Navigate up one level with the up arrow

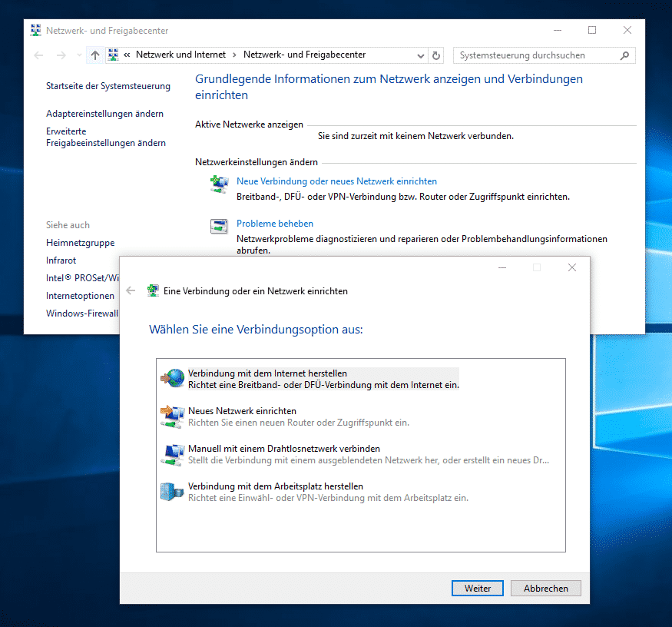pyautogui.click(x=95, y=55)
